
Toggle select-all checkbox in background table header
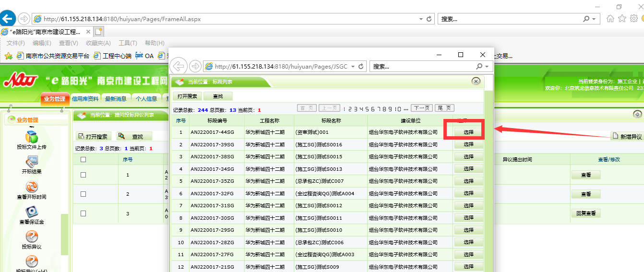(83, 160)
